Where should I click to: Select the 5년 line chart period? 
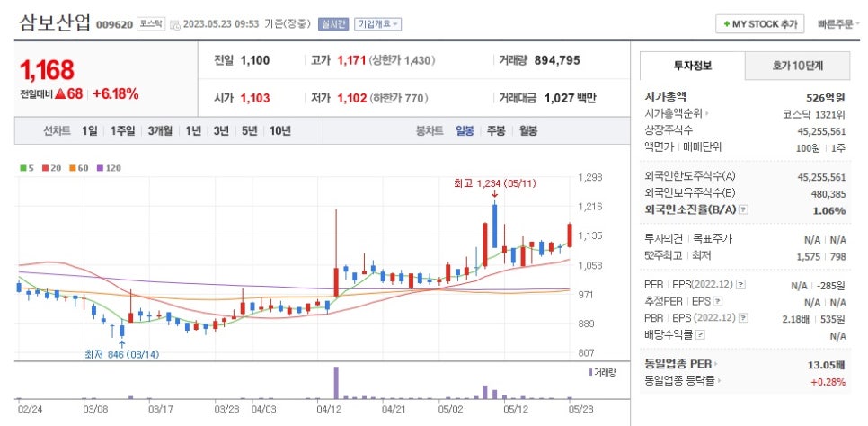tap(249, 131)
